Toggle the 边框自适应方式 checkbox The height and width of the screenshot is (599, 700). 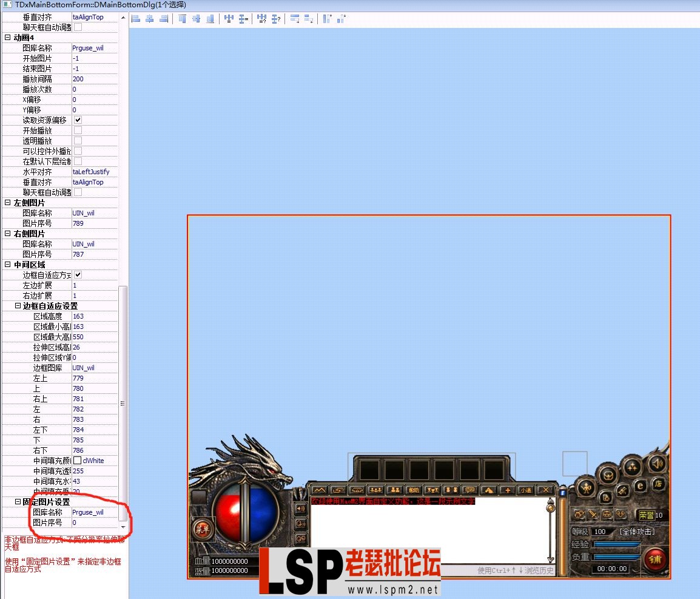78,275
